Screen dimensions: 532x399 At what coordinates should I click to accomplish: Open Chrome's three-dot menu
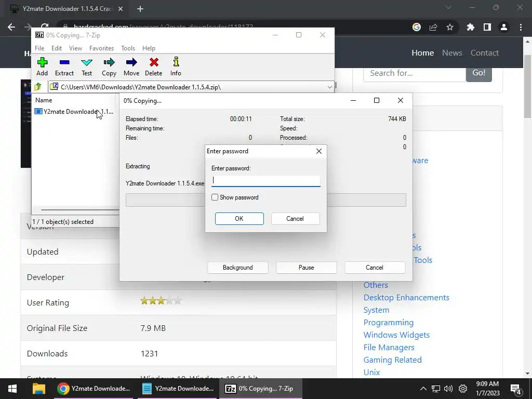click(x=521, y=27)
